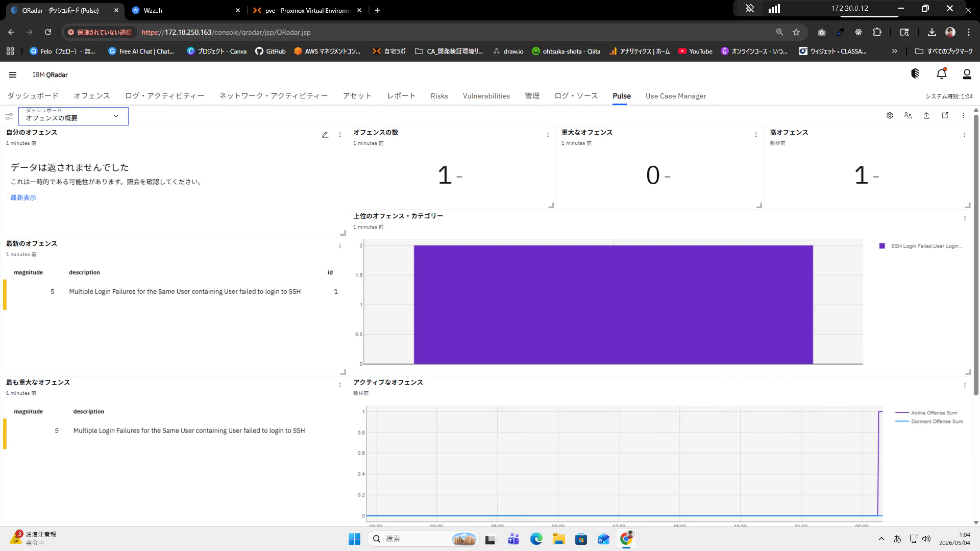Viewport: 980px width, 551px height.
Task: Toggle SSH Login Failed legend swatch
Action: tap(882, 246)
